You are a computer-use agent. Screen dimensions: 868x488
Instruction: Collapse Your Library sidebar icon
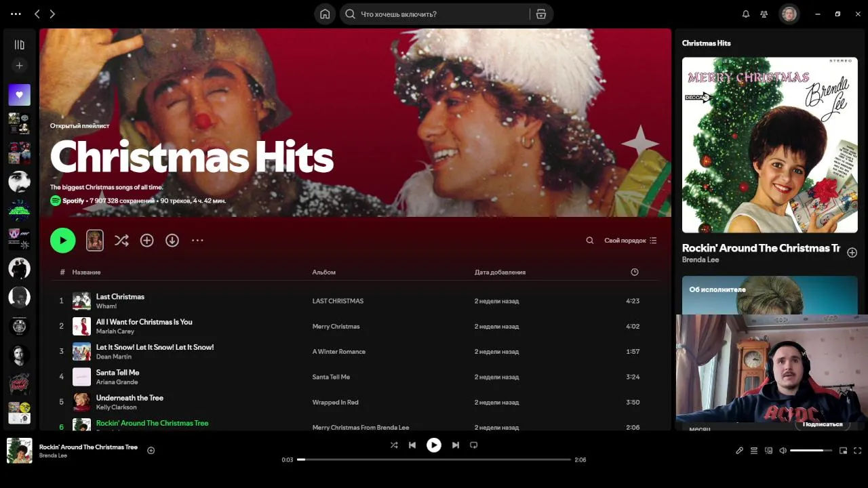19,45
